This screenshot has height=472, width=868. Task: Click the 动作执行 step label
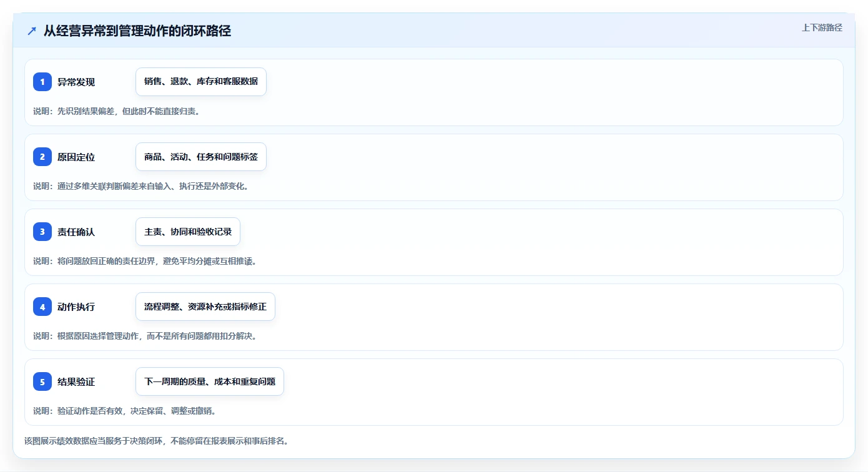point(76,307)
